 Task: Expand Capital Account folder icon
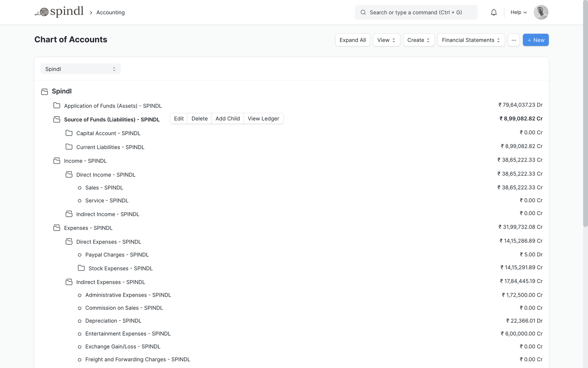[x=69, y=133]
